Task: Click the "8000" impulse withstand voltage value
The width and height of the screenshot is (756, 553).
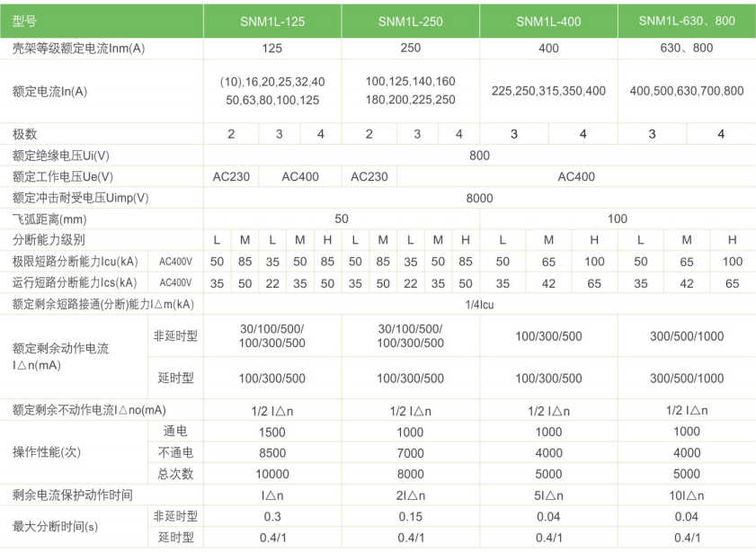Action: [479, 198]
